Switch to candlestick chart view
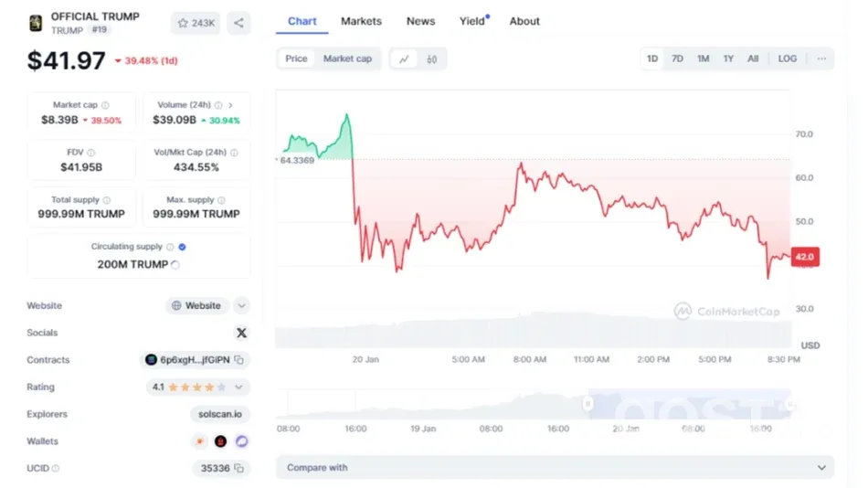The image size is (868, 488). click(x=431, y=58)
